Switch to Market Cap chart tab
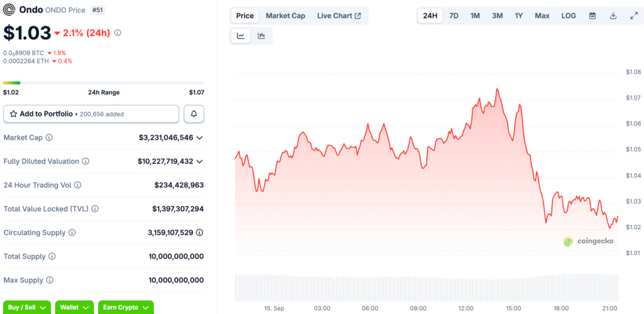The image size is (644, 314). pos(285,16)
